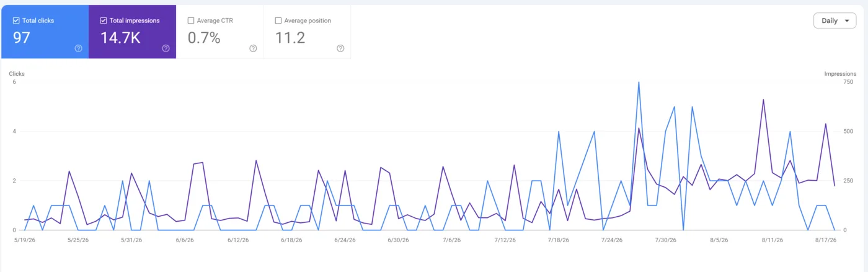Click the 6/6/26 date label

185,240
